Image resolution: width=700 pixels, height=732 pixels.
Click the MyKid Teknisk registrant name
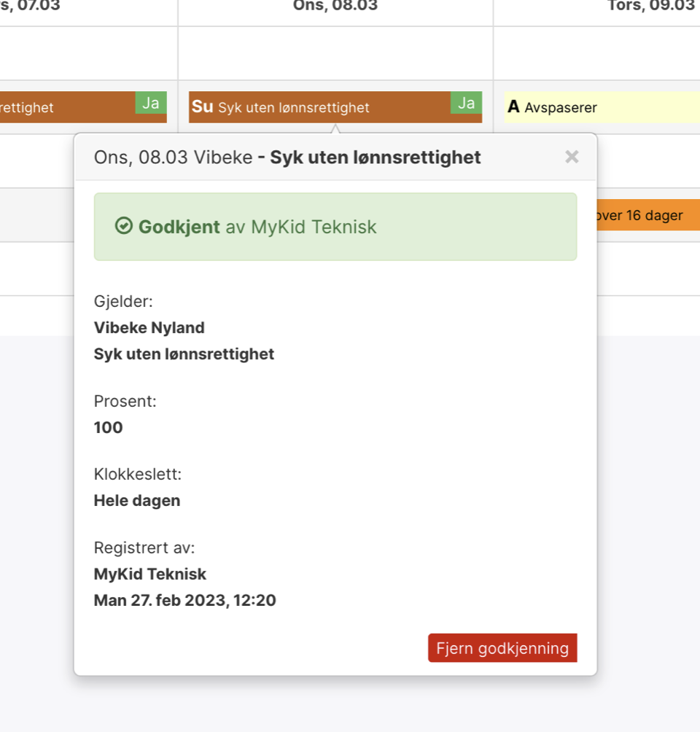point(150,574)
